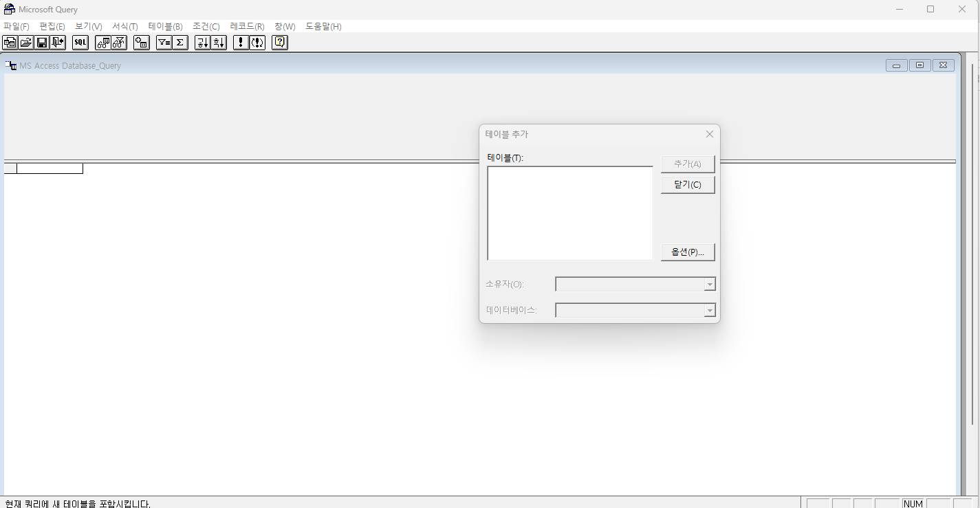The image size is (980, 508).
Task: Click the Return Data door icon
Action: coord(58,43)
